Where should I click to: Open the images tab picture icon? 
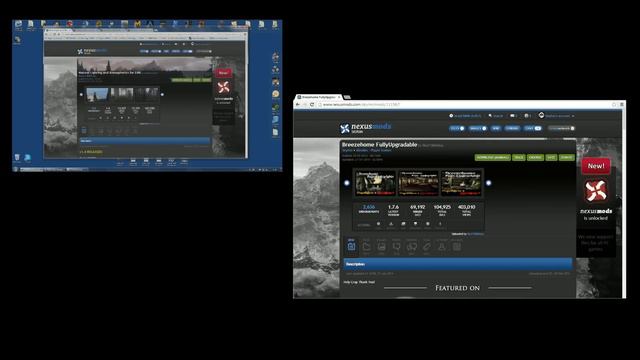[x=381, y=246]
